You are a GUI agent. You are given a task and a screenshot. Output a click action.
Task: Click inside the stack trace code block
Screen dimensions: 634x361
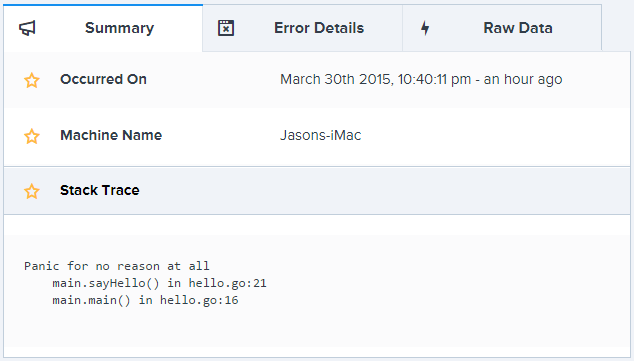tap(317, 291)
